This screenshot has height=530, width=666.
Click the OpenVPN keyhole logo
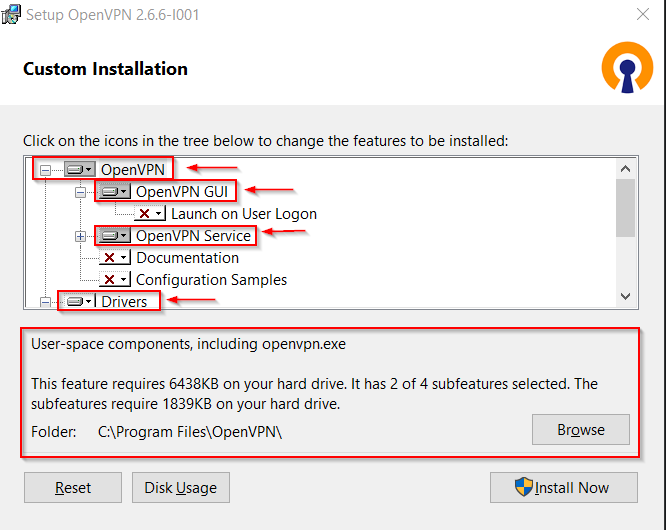627,68
